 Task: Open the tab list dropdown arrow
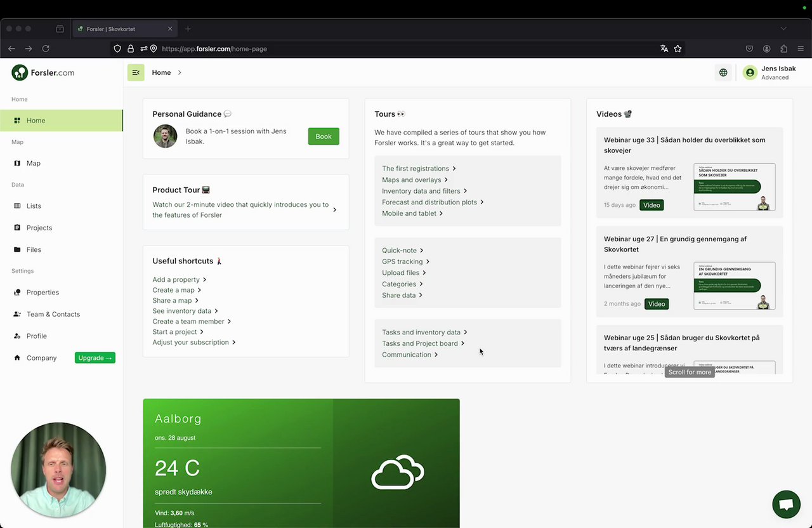(783, 29)
